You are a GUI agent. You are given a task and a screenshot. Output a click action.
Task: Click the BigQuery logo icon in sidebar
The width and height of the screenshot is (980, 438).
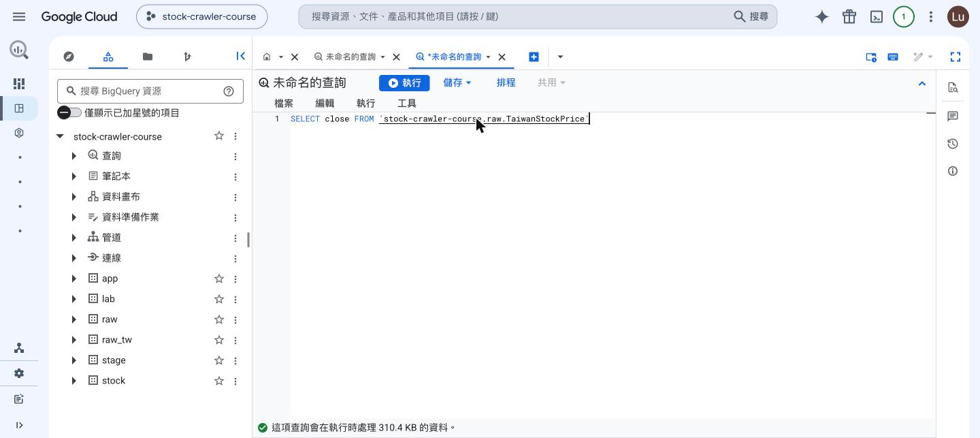[x=19, y=49]
